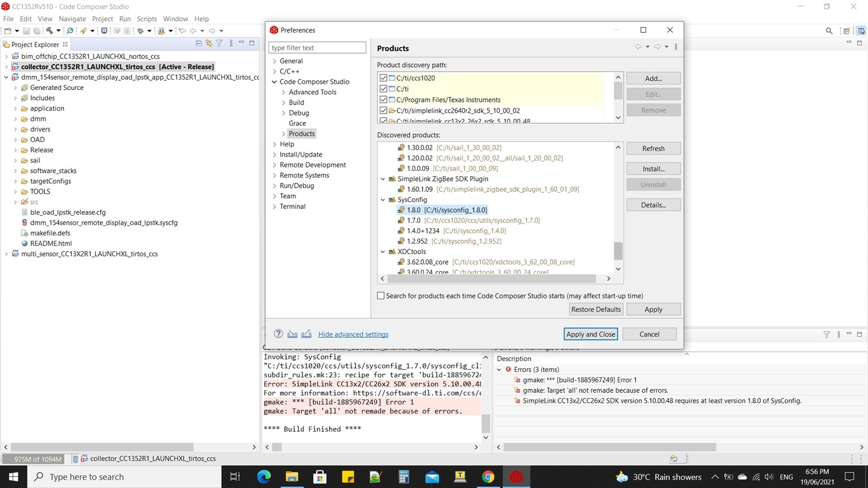
Task: Toggle simplelink_cc2640r2_sdk_5_10_00_02 path checkbox
Action: point(384,111)
